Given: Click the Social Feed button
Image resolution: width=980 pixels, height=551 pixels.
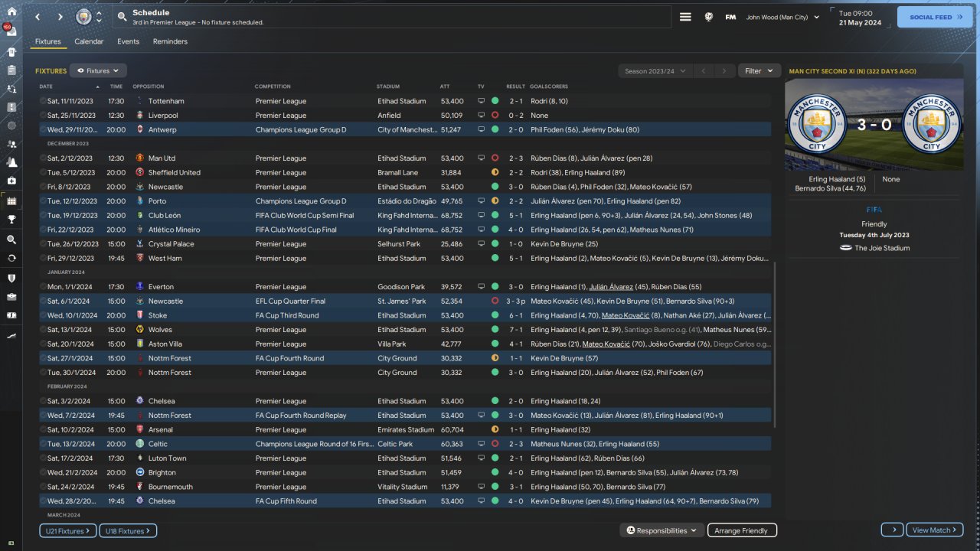Looking at the screenshot, I should pos(935,17).
